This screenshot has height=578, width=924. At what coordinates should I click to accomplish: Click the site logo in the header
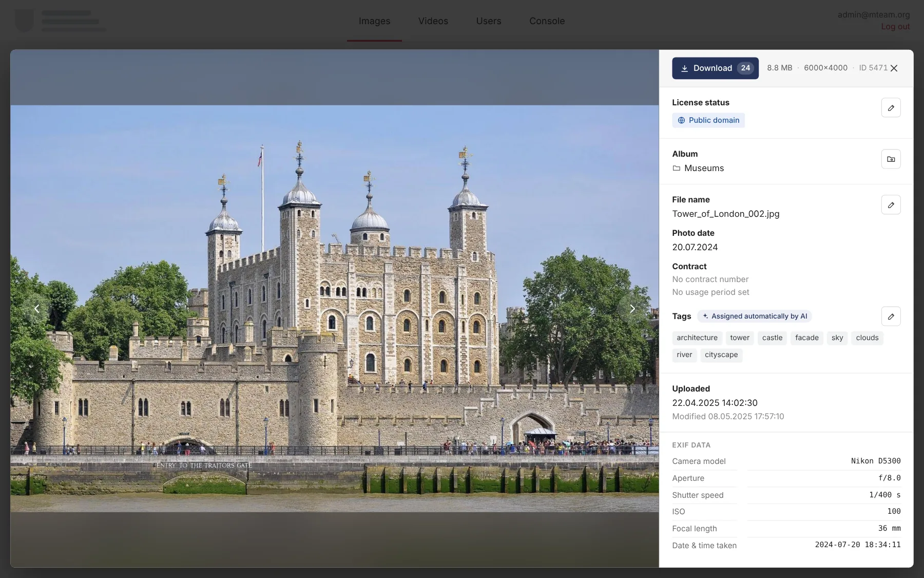point(61,21)
